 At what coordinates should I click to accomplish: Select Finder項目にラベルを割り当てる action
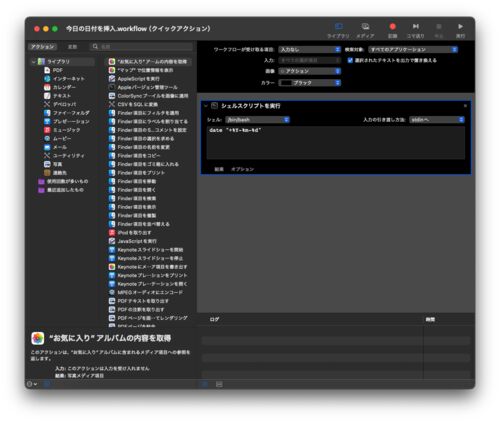click(149, 122)
